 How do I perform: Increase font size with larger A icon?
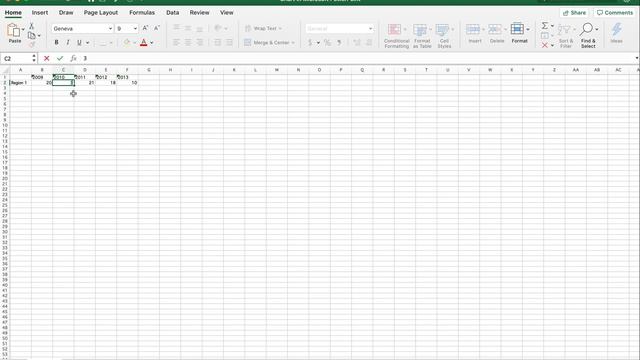click(x=145, y=28)
